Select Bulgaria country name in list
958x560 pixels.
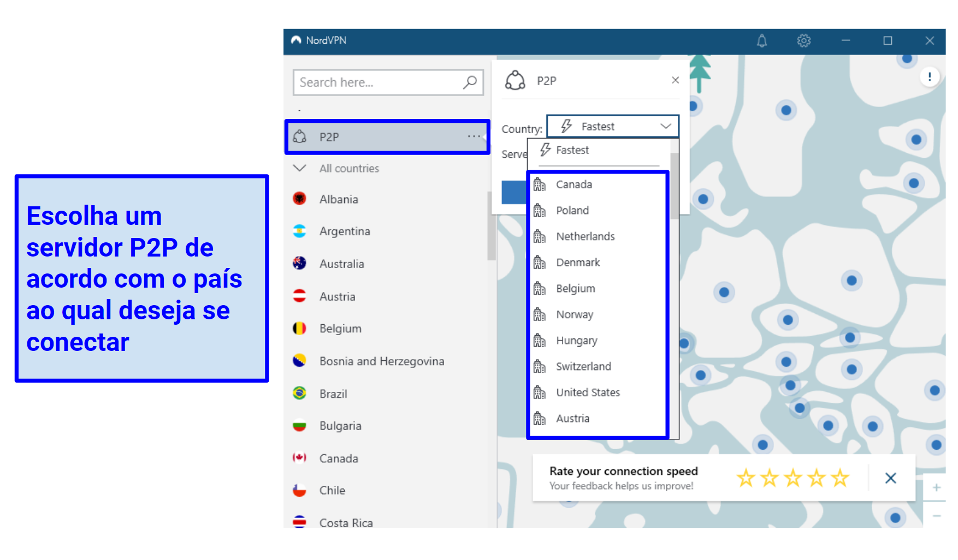pos(340,426)
